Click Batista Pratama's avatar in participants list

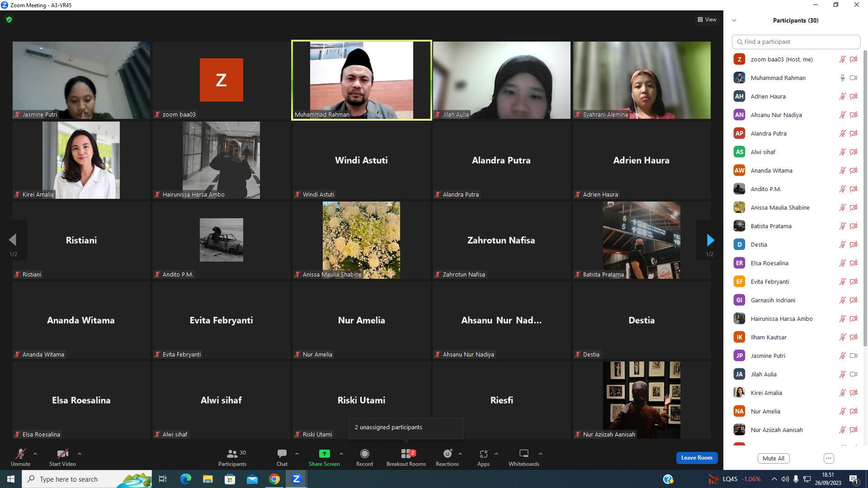[739, 226]
